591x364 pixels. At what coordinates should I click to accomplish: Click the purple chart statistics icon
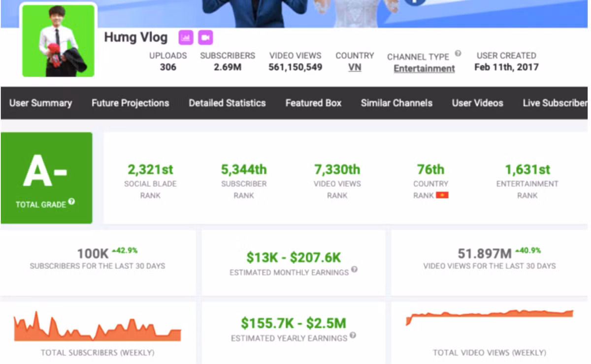pos(186,37)
